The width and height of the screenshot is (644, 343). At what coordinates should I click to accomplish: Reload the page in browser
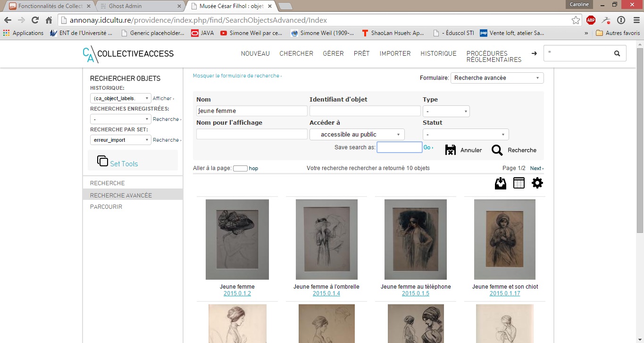coord(35,20)
